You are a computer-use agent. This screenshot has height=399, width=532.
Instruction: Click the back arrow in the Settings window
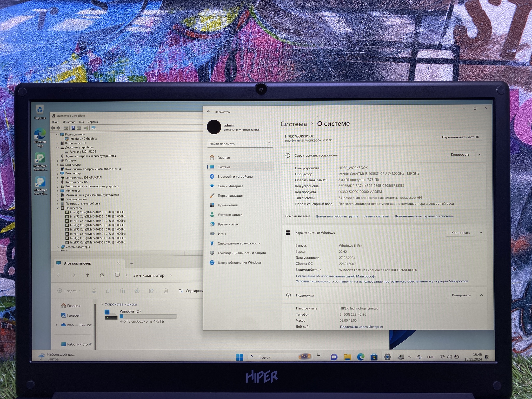[x=209, y=112]
